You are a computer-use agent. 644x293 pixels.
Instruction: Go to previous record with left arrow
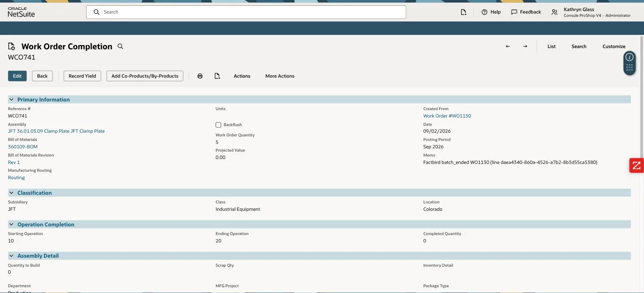point(508,46)
